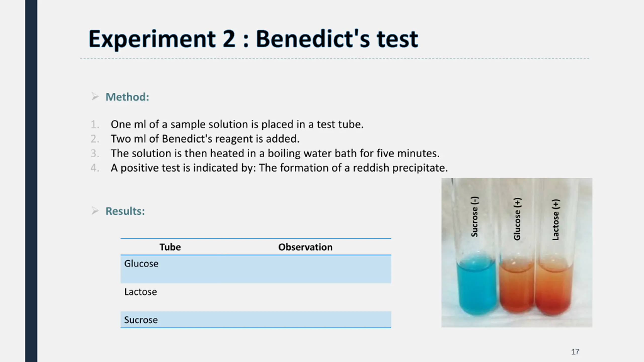Click the Lactose table row
This screenshot has width=644, height=362.
(x=256, y=297)
